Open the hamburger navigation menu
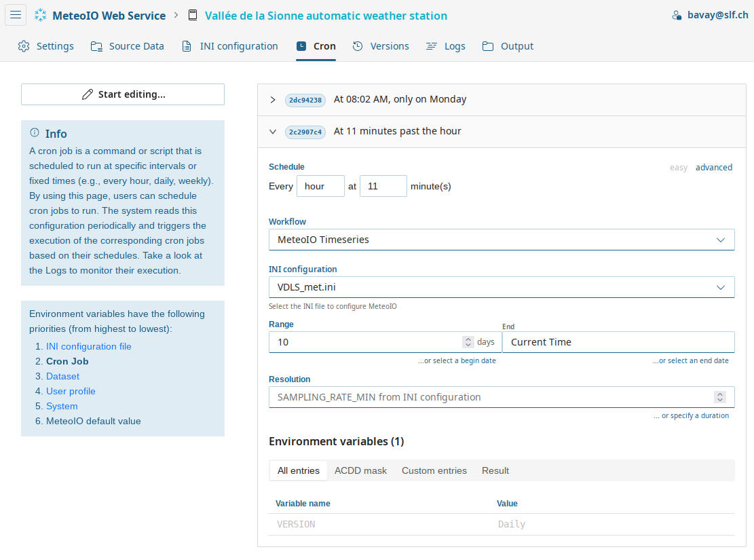The image size is (754, 560). [x=16, y=15]
